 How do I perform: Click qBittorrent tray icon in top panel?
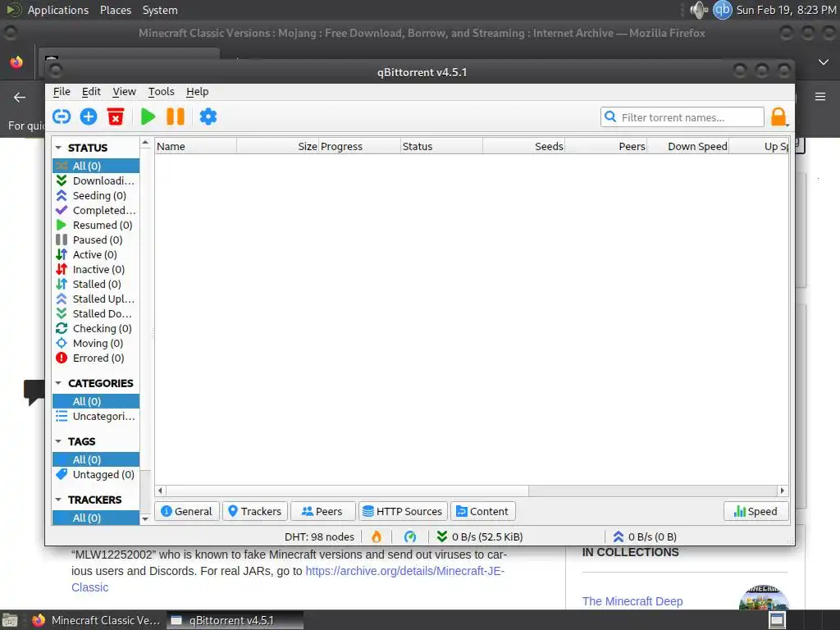click(722, 10)
